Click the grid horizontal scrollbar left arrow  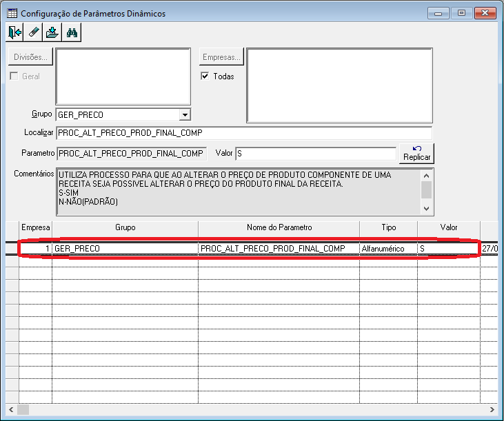click(11, 409)
